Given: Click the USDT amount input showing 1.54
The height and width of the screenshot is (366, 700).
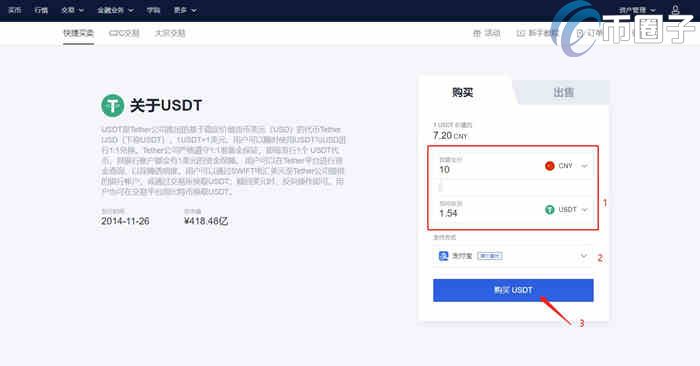Looking at the screenshot, I should (487, 209).
